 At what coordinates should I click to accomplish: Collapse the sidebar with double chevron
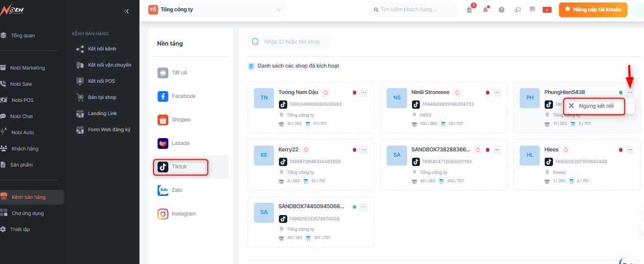click(x=127, y=11)
